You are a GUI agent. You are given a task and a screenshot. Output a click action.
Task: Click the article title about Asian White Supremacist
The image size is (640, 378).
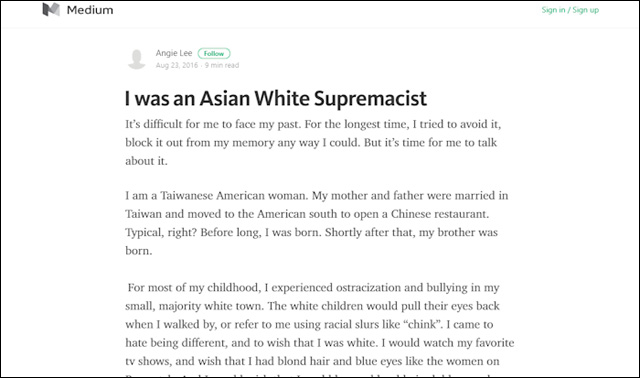pos(276,98)
